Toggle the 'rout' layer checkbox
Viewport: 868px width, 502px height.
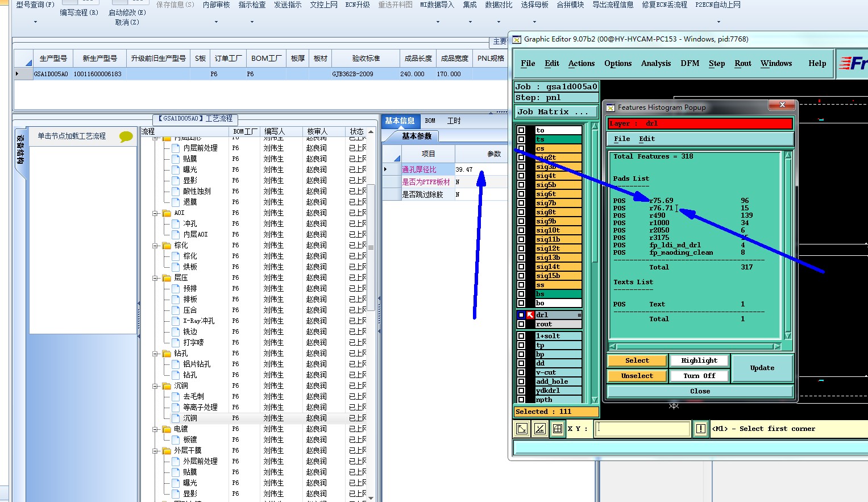[521, 324]
